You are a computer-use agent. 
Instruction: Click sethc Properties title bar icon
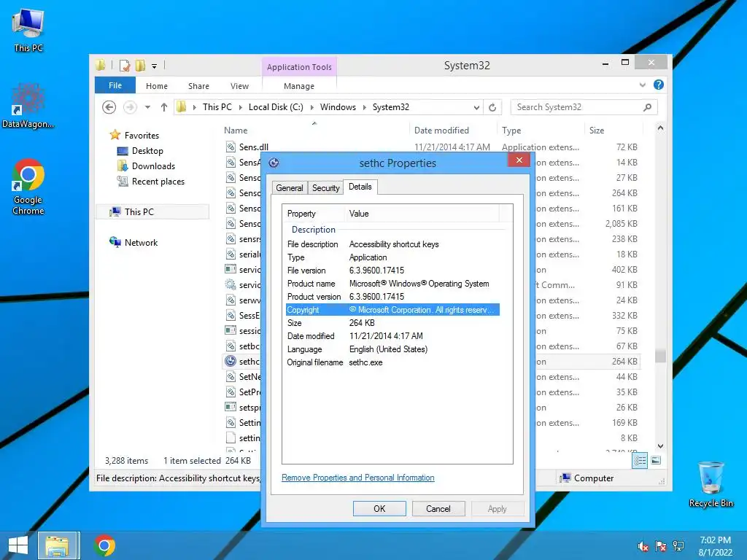(x=274, y=163)
